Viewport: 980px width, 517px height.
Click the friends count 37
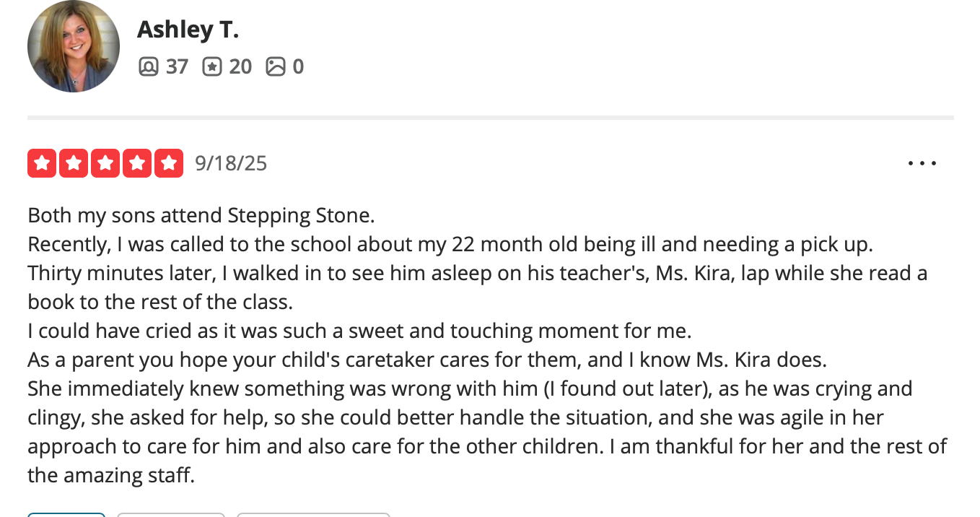177,67
